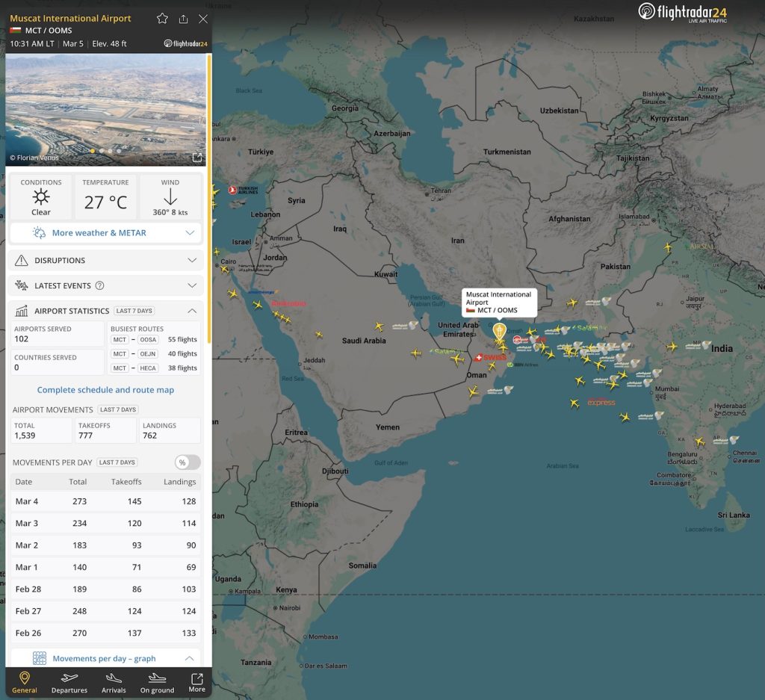This screenshot has height=700, width=765.
Task: Click the star to bookmark Muscat airport
Action: (162, 19)
